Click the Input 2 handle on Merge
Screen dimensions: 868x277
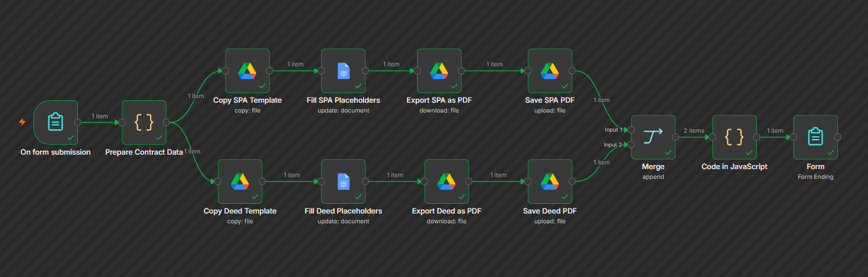631,144
